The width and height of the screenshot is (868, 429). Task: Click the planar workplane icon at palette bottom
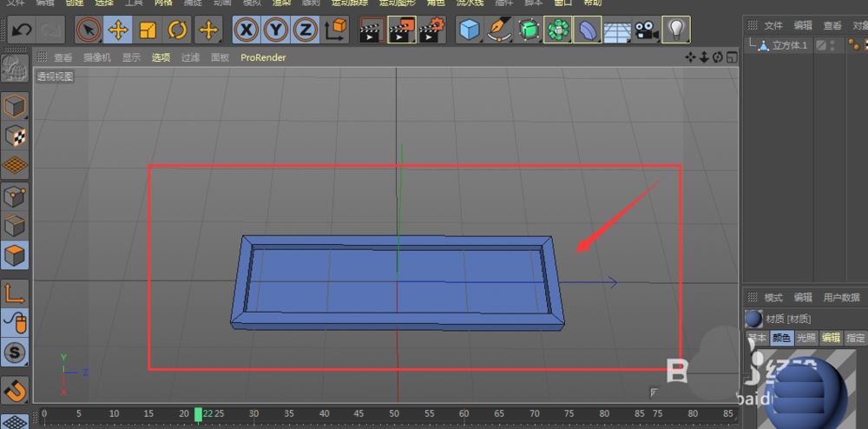pyautogui.click(x=15, y=421)
